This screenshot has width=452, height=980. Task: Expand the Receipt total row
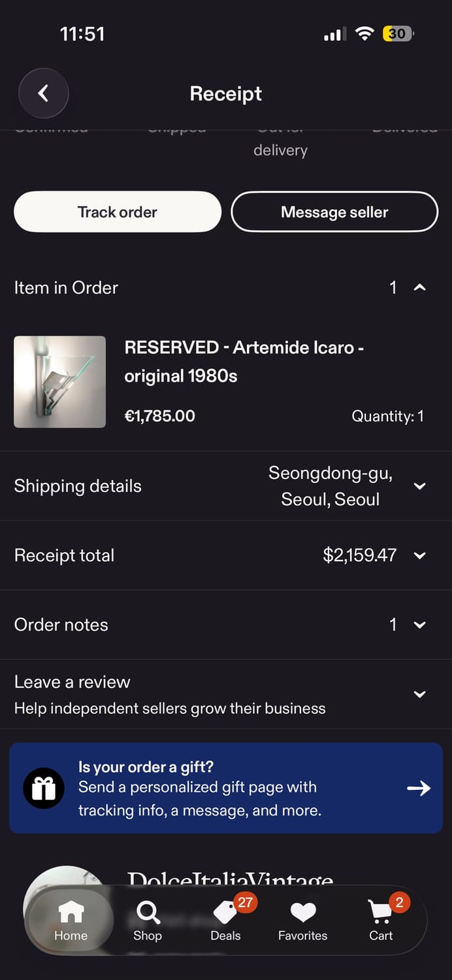click(x=420, y=555)
